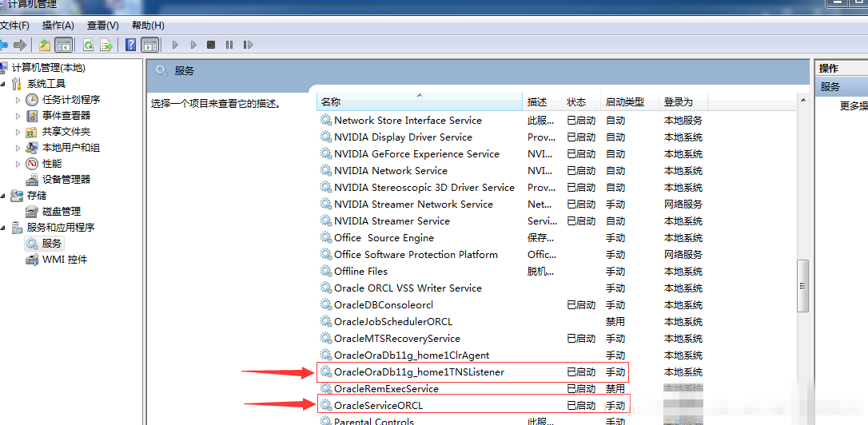Expand the 任务计划程序 tree node
Viewport: 868px width, 425px height.
click(18, 100)
